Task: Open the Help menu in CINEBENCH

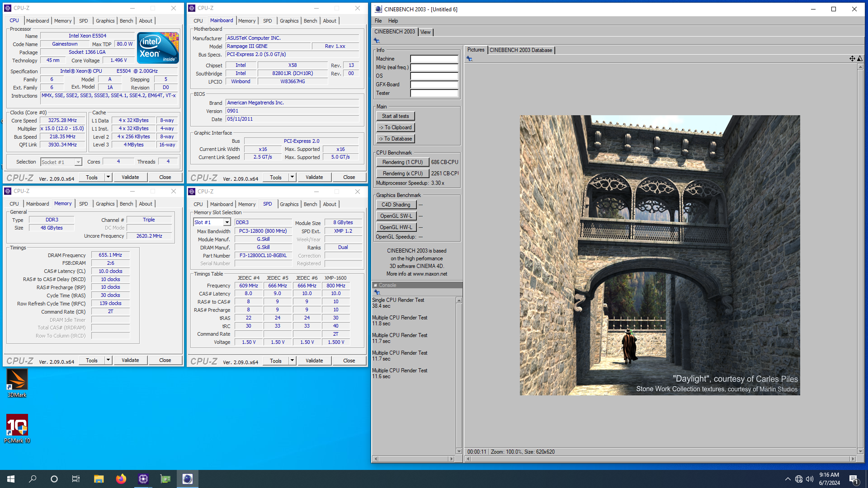Action: (393, 21)
